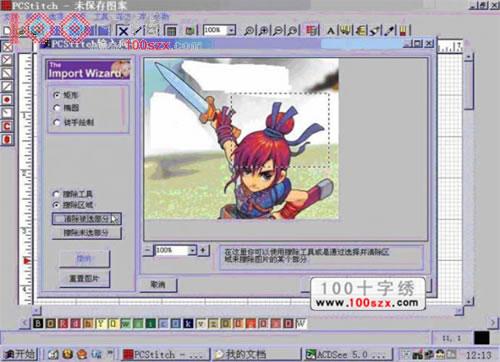Switch to the PCStitch taskbar button
Image resolution: width=500 pixels, height=362 pixels.
coord(165,354)
